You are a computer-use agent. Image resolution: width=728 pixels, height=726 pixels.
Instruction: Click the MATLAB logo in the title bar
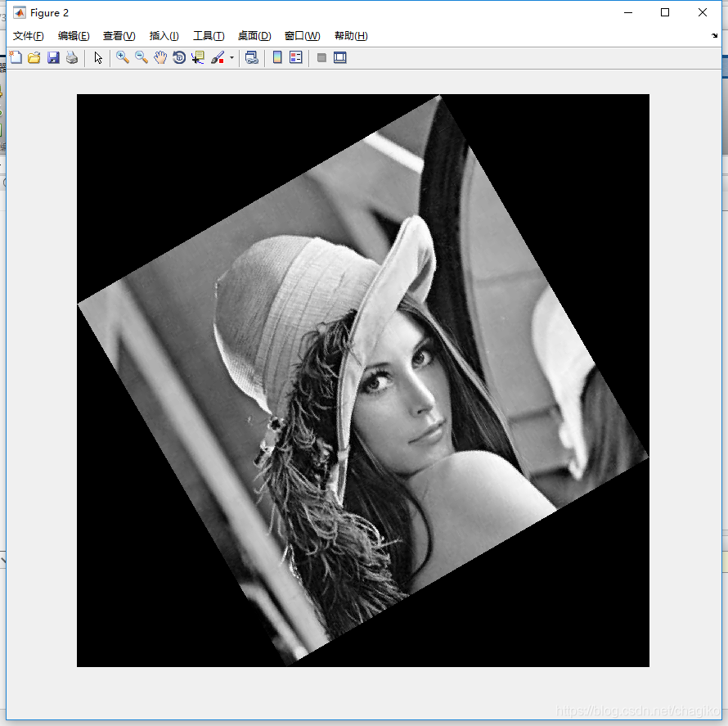tap(20, 12)
